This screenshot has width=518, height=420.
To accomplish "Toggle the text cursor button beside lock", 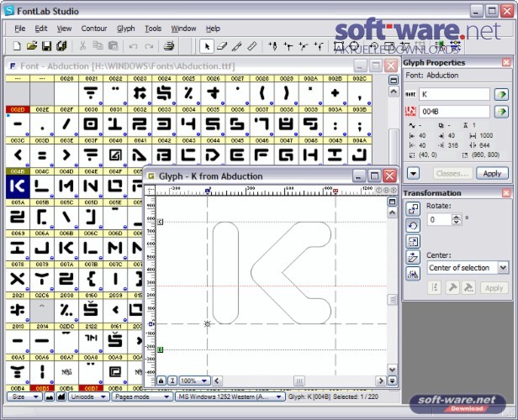I will coord(172,381).
